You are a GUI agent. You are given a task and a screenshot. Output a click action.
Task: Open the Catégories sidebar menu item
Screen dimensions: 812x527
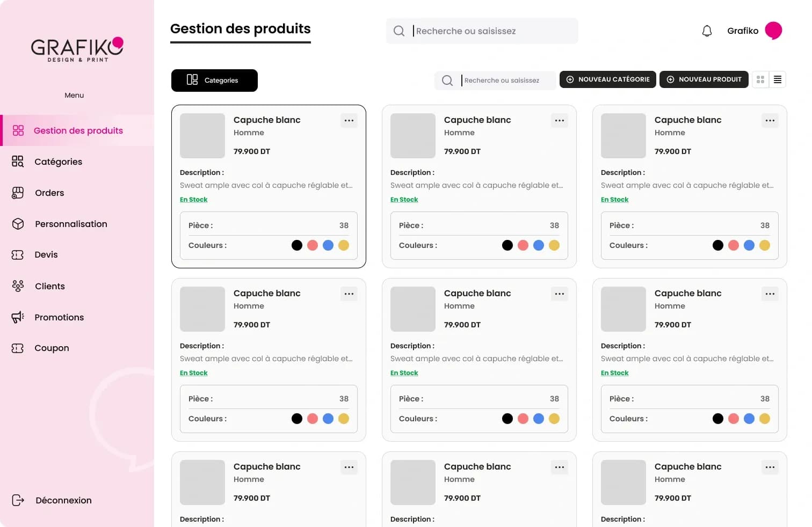(58, 162)
